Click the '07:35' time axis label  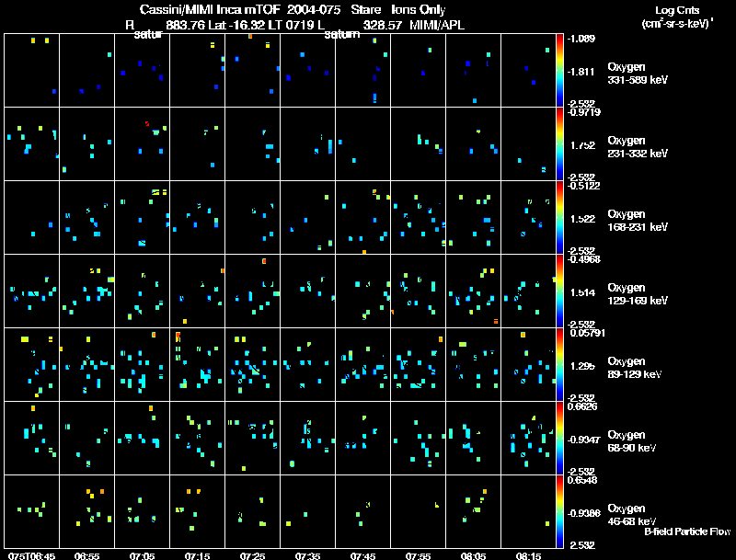point(308,555)
